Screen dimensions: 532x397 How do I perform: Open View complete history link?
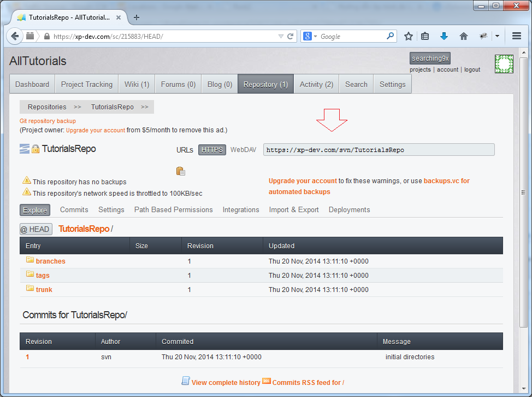click(226, 382)
